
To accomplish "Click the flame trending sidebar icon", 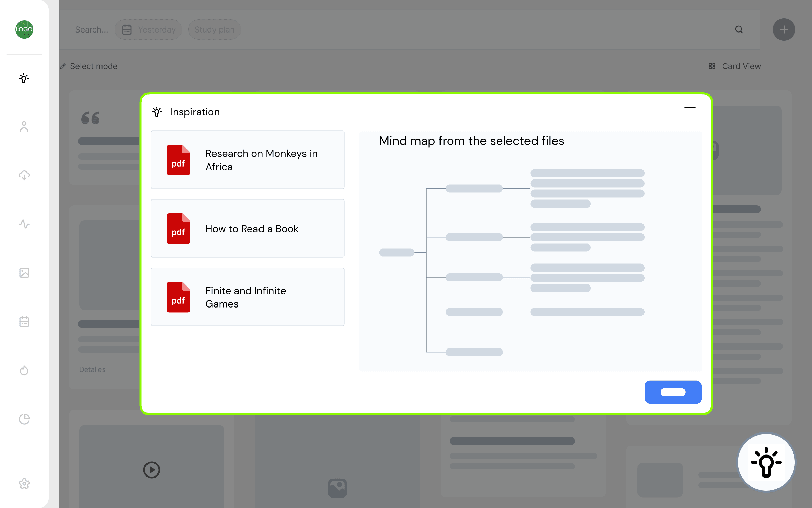I will point(24,370).
